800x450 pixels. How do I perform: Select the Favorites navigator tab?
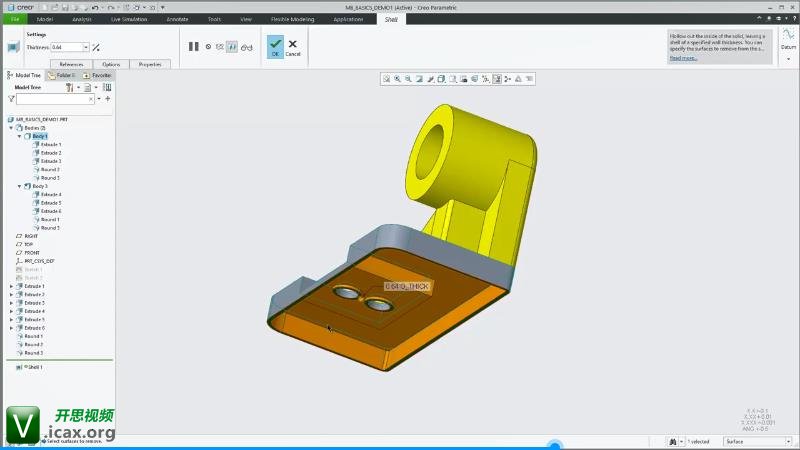pos(97,75)
